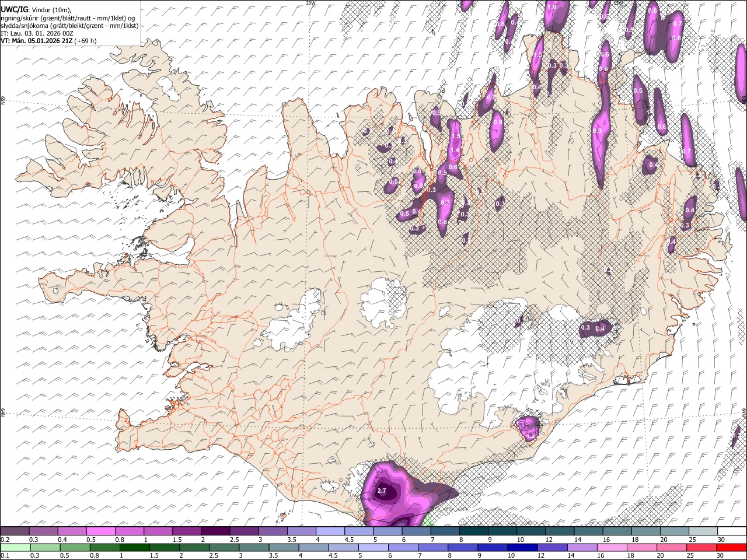
Task: Pick lower legend row swatch labeled 2
Action: [194, 547]
